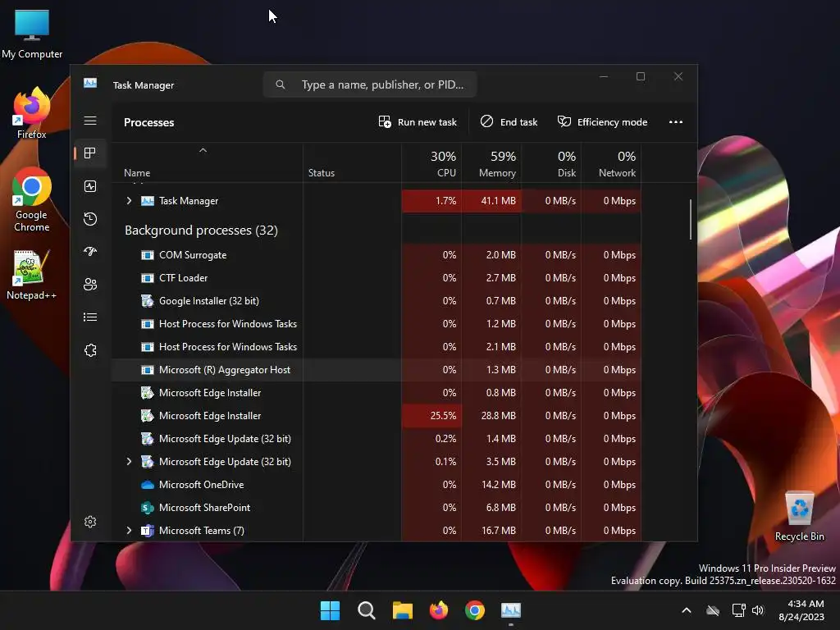Viewport: 840px width, 630px height.
Task: Open the Windows Start menu
Action: coord(330,610)
